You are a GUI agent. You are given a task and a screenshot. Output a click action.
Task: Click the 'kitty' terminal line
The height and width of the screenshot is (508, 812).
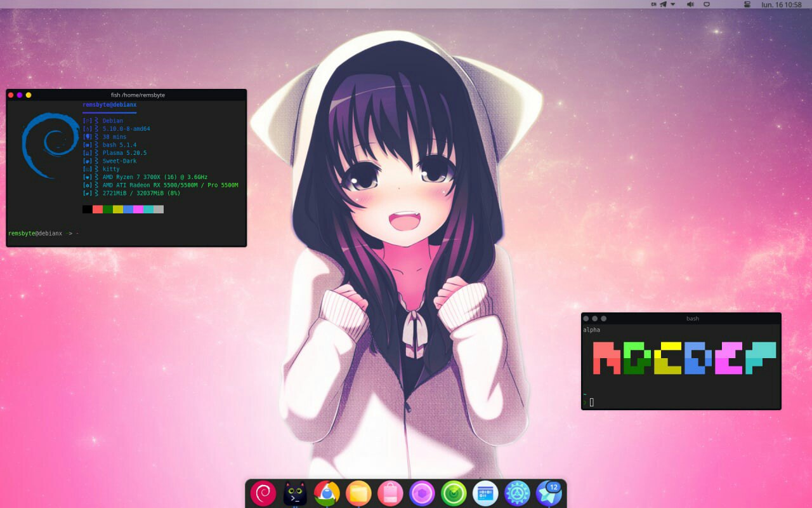[x=111, y=169]
